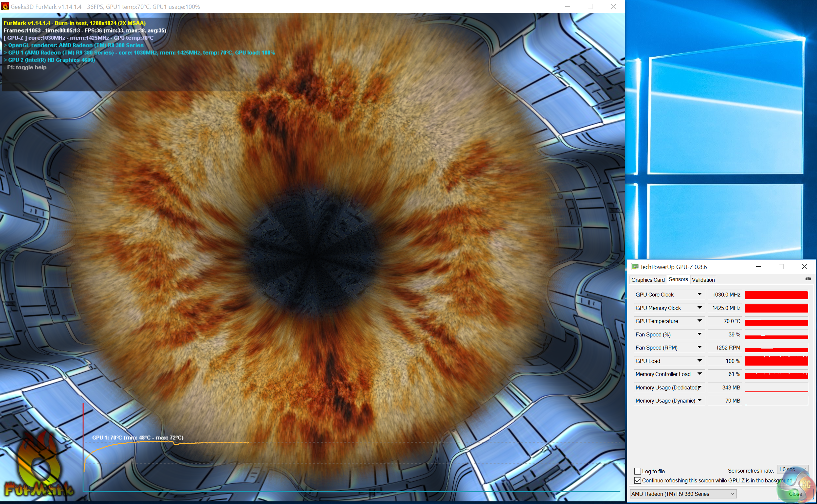Viewport: 817px width, 504px height.
Task: Uncheck Continue refreshing in background checkbox
Action: click(x=637, y=480)
